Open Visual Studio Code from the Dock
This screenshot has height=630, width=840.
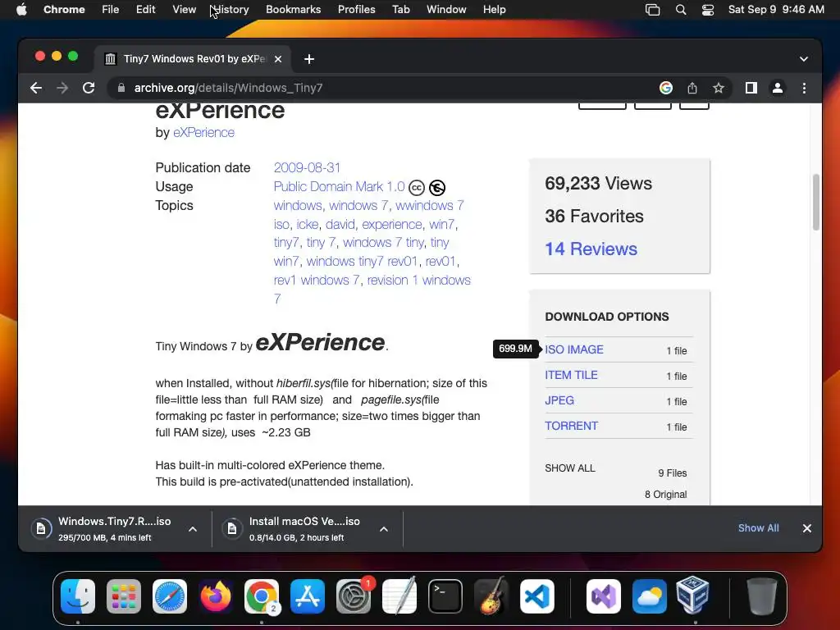pos(537,596)
